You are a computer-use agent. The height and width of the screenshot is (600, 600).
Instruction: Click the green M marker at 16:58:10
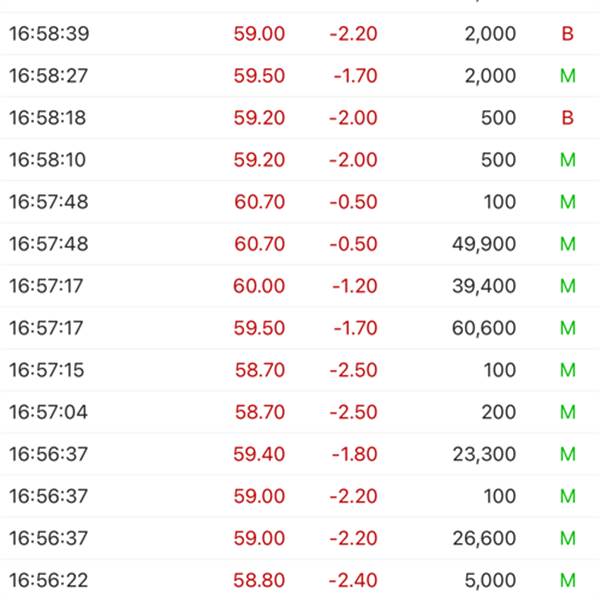point(568,160)
